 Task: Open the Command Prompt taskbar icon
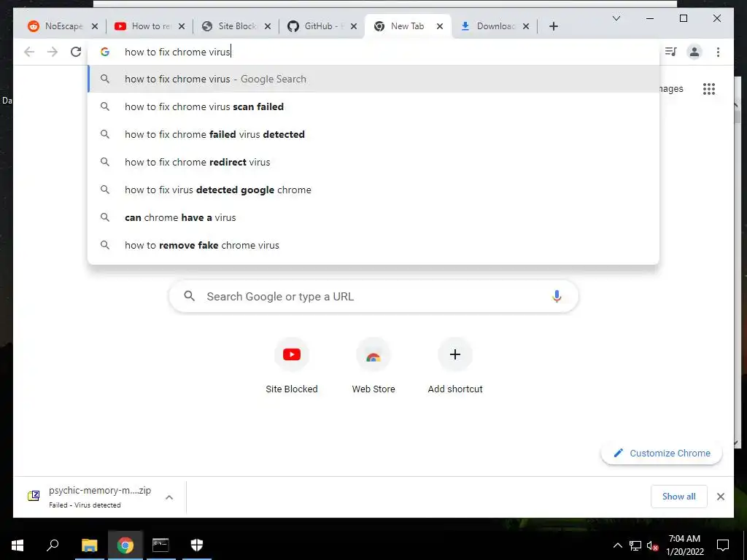160,545
